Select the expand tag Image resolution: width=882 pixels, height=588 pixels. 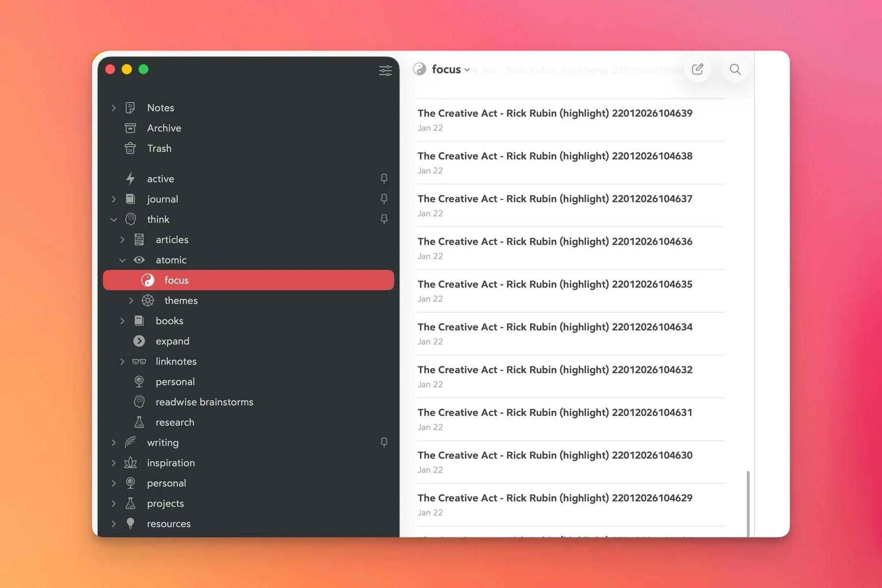(x=248, y=341)
